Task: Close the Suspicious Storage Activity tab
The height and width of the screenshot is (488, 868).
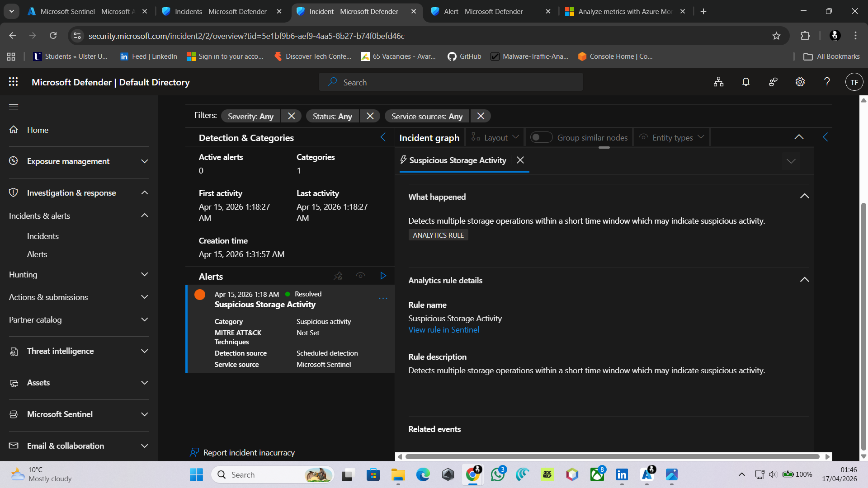Action: click(x=520, y=160)
